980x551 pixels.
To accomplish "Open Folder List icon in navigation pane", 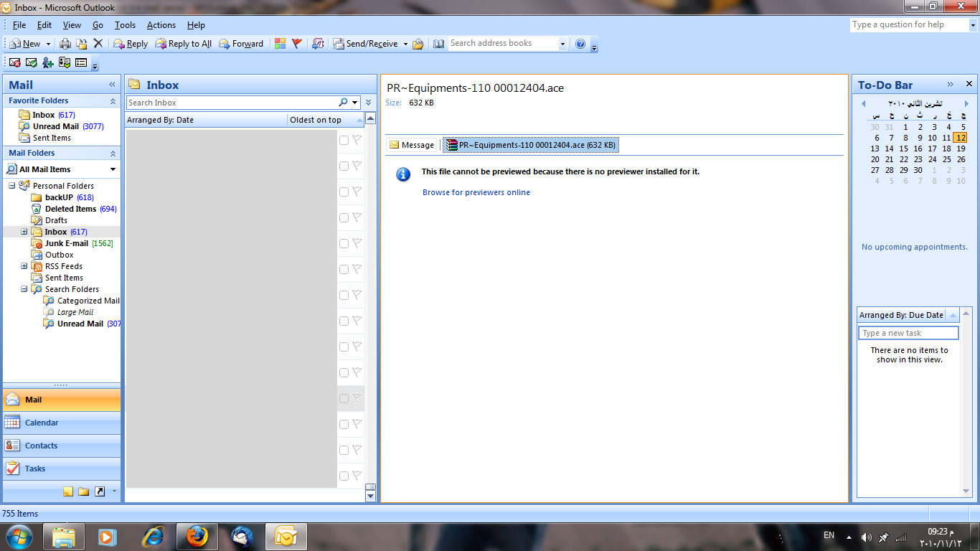I will 84,491.
